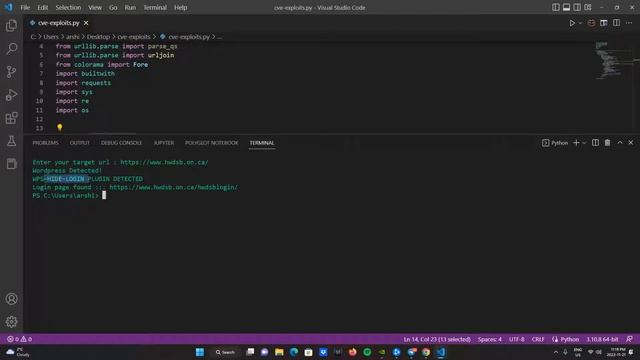Open the Help menu
The height and width of the screenshot is (360, 640).
pyautogui.click(x=180, y=7)
